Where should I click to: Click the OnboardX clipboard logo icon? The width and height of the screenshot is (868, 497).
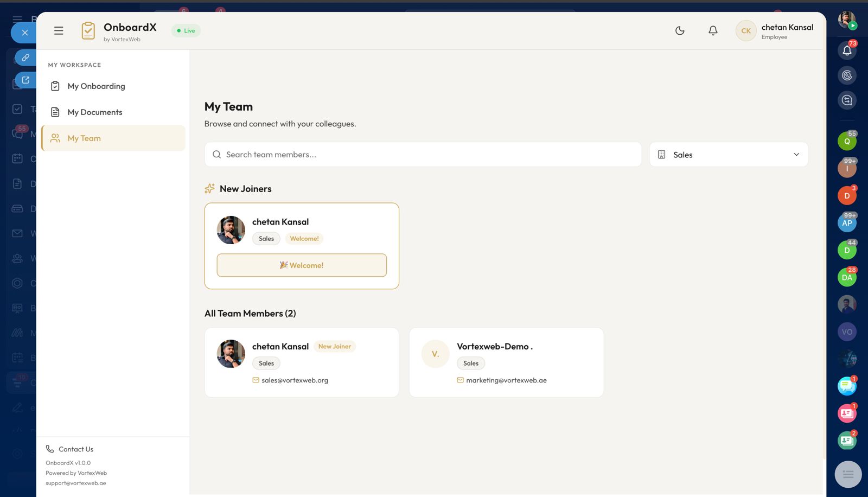(x=88, y=31)
